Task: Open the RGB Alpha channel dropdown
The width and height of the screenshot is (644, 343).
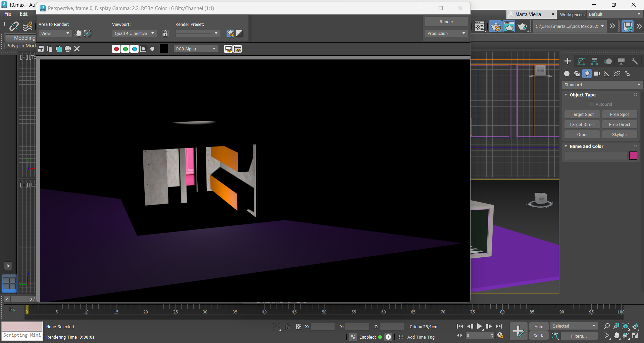Action: pos(196,49)
